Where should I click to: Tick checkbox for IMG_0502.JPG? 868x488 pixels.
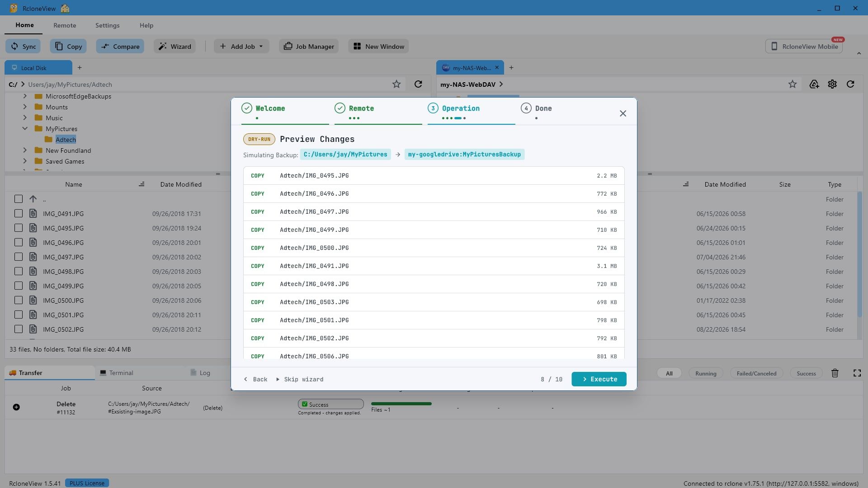click(19, 329)
